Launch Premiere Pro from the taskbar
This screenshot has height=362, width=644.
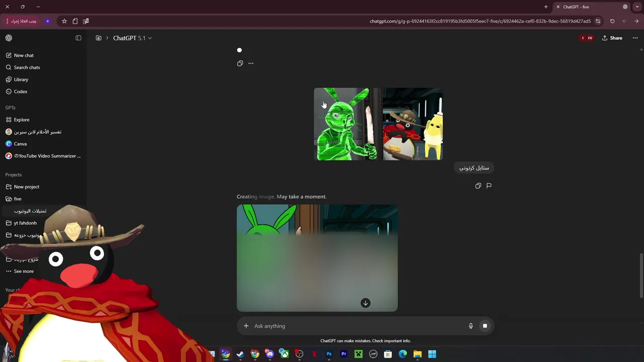[344, 354]
